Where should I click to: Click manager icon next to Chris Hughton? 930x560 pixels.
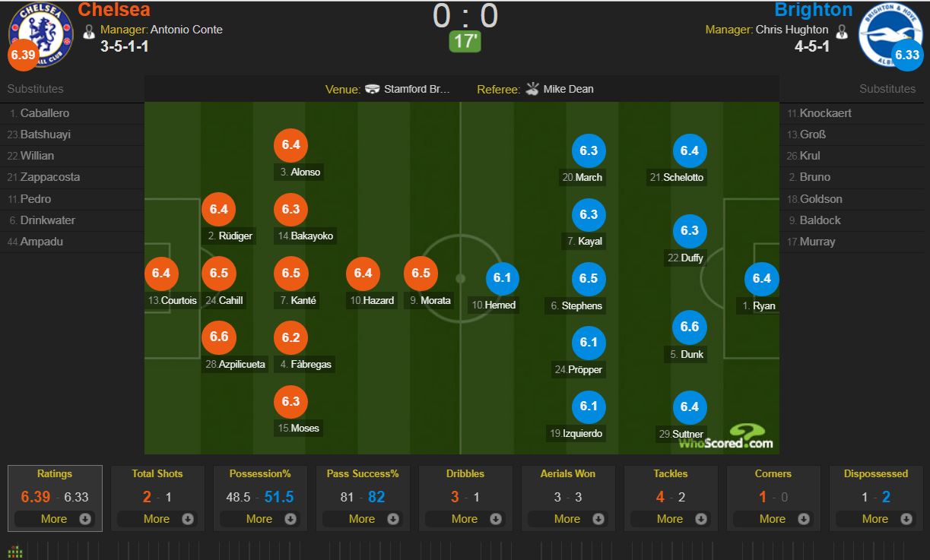[841, 32]
